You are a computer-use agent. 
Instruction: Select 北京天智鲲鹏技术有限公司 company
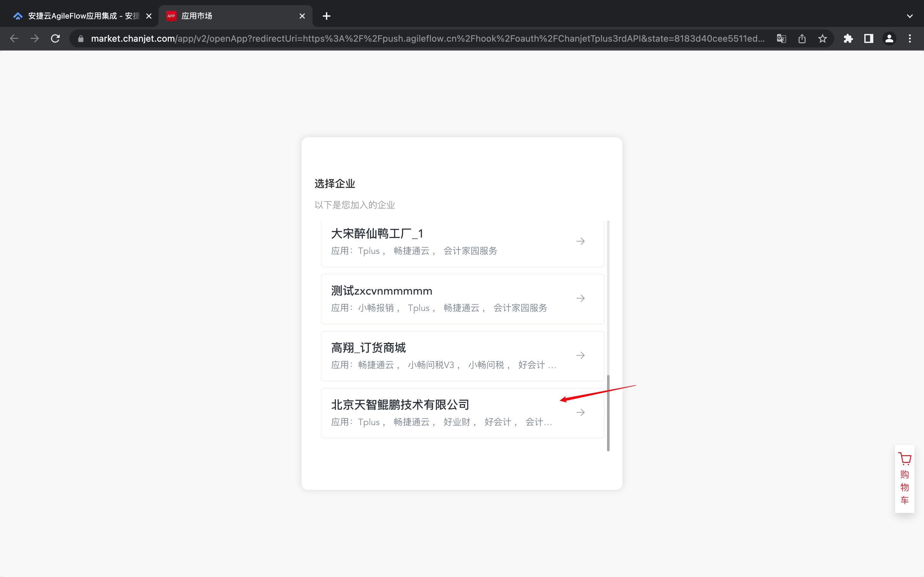pyautogui.click(x=439, y=412)
